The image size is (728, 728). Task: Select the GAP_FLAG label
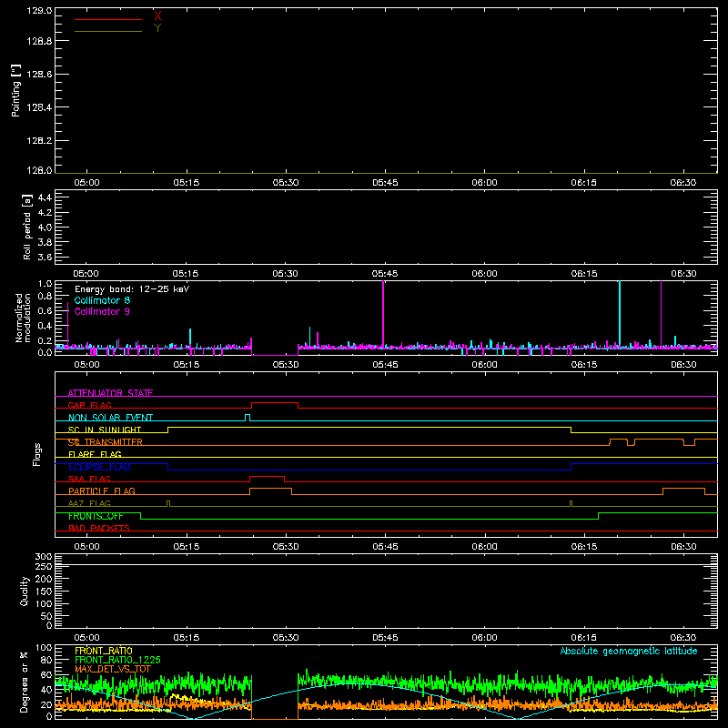pos(90,405)
